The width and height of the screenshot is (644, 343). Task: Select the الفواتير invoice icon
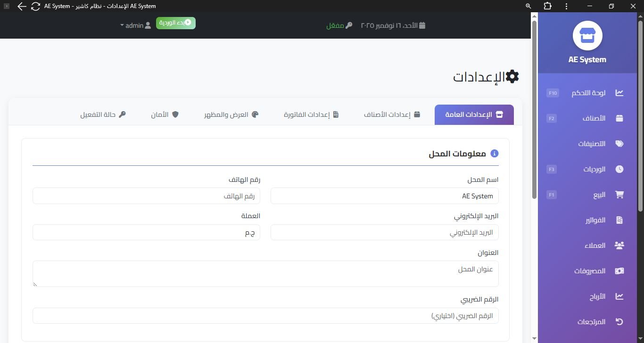coord(619,220)
